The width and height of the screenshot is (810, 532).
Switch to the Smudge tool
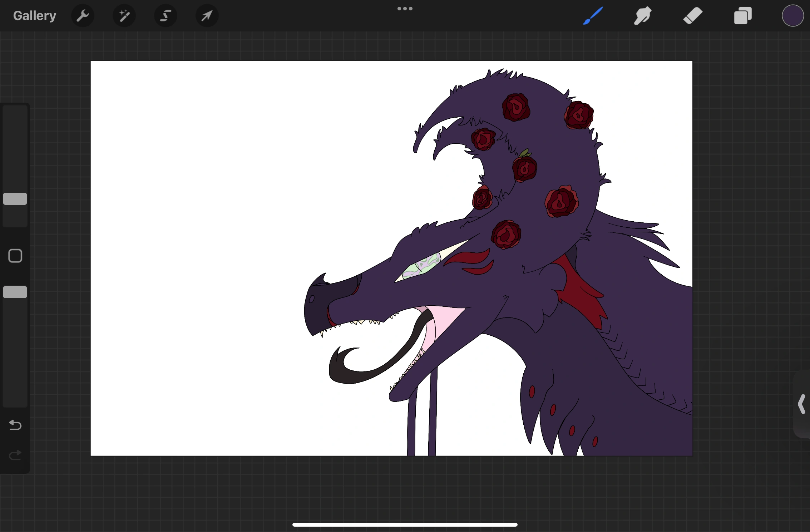[x=642, y=15]
